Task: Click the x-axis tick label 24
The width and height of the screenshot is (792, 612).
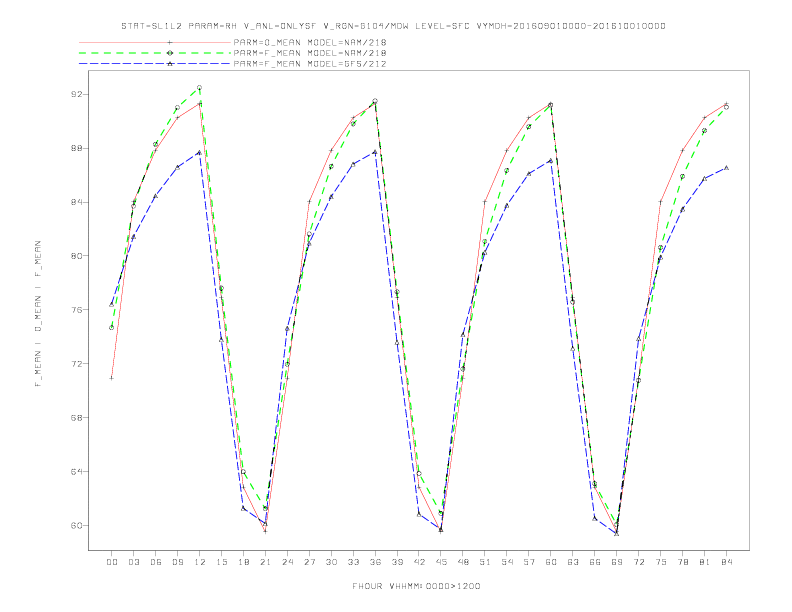Action: (287, 562)
